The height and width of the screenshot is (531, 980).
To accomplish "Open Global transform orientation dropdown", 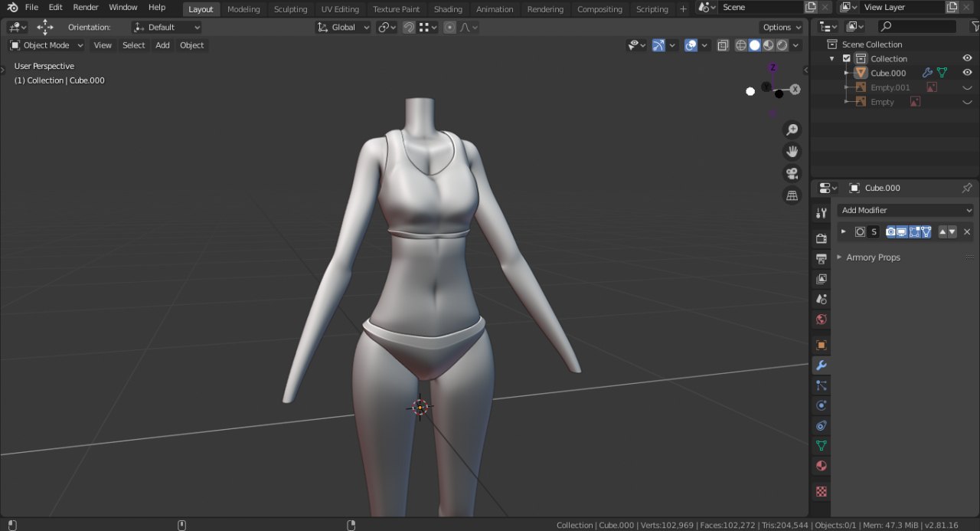I will coord(343,27).
